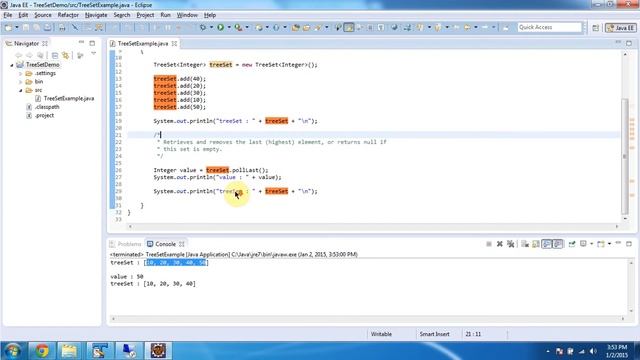Screen dimensions: 640x360
Task: Click the Debug toolbar icon
Action: (203, 27)
